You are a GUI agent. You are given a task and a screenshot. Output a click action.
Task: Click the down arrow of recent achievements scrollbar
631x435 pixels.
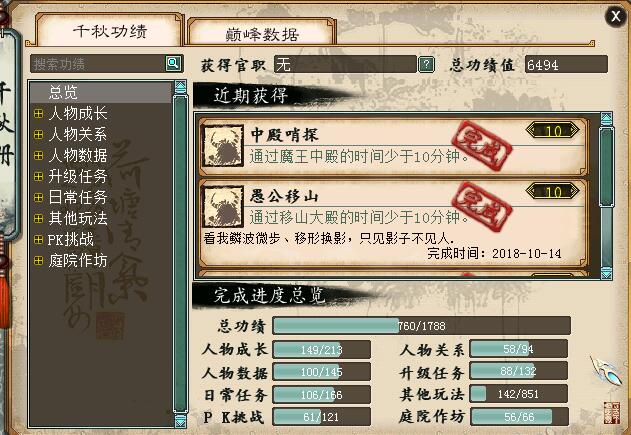click(606, 272)
